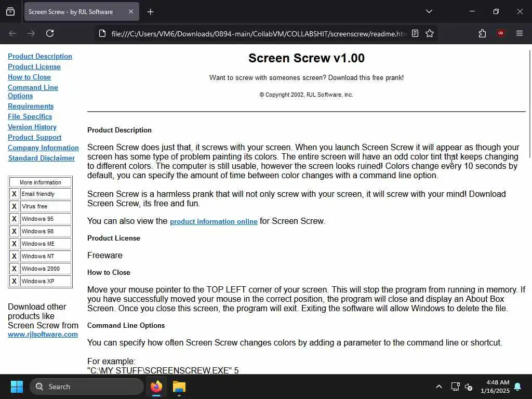Open a new tab with plus button
This screenshot has height=399, width=532.
tap(151, 12)
